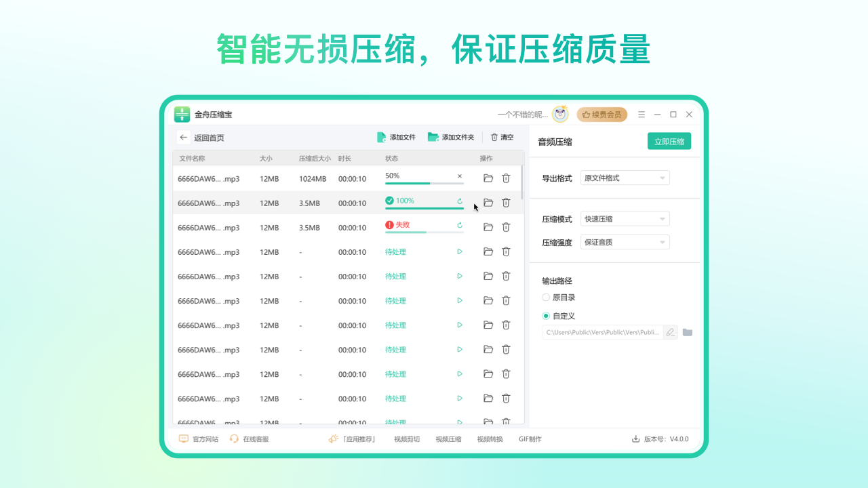868x488 pixels.
Task: Open the 压缩强度 compression strength dropdown
Action: click(624, 241)
